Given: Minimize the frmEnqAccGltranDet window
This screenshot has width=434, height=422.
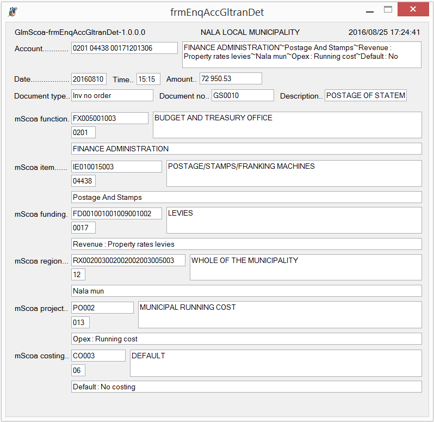Looking at the screenshot, I should pyautogui.click(x=369, y=12).
